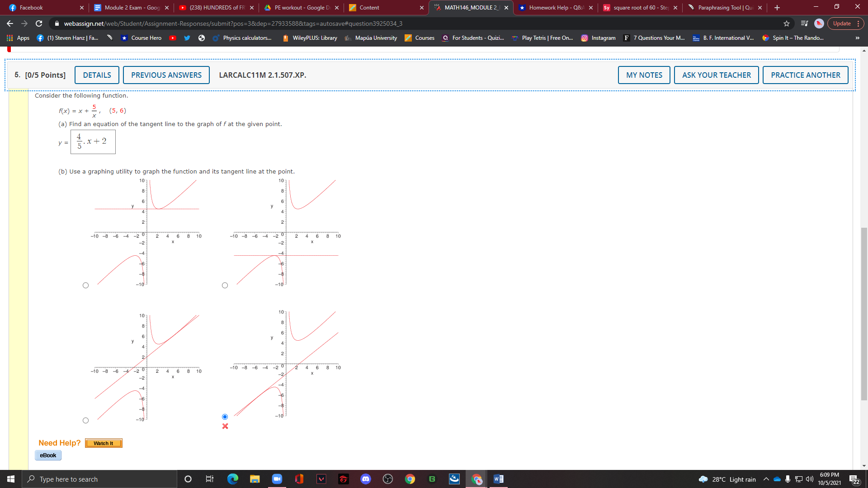This screenshot has width=868, height=488.
Task: Open the bookmarks overflow chevron
Action: [x=857, y=38]
